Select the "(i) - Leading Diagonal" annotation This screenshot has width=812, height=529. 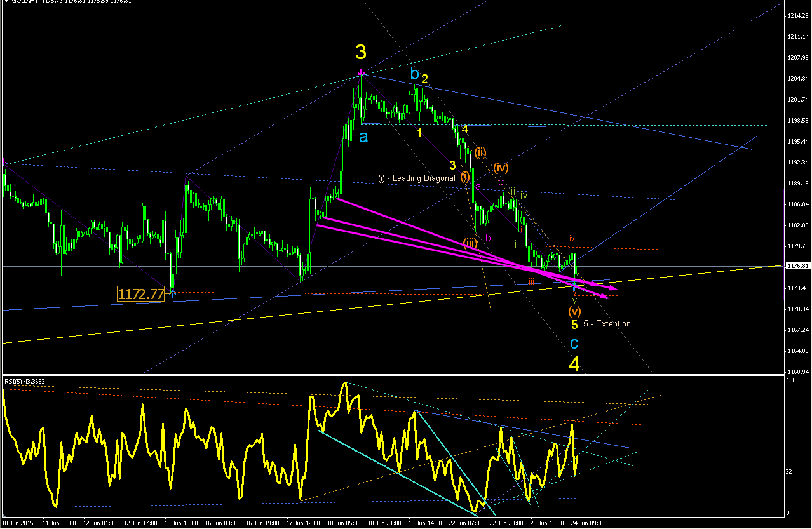(x=417, y=178)
